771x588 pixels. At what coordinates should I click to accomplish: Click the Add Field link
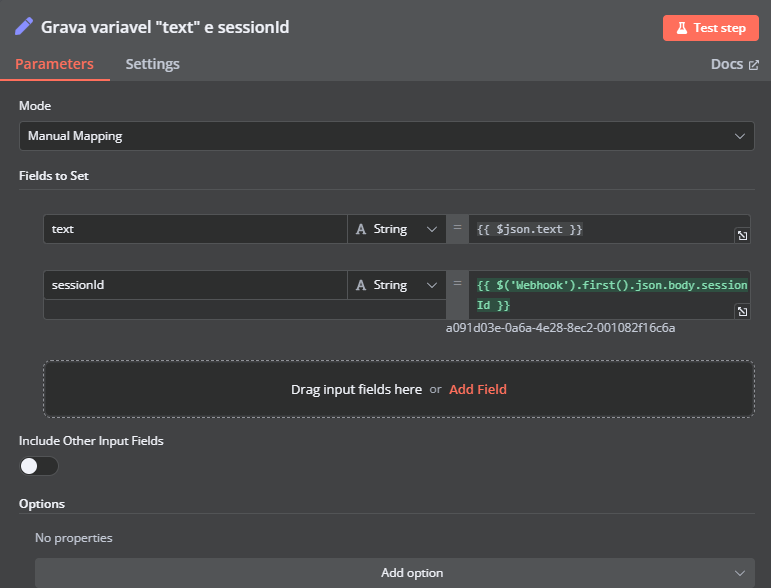coord(478,389)
